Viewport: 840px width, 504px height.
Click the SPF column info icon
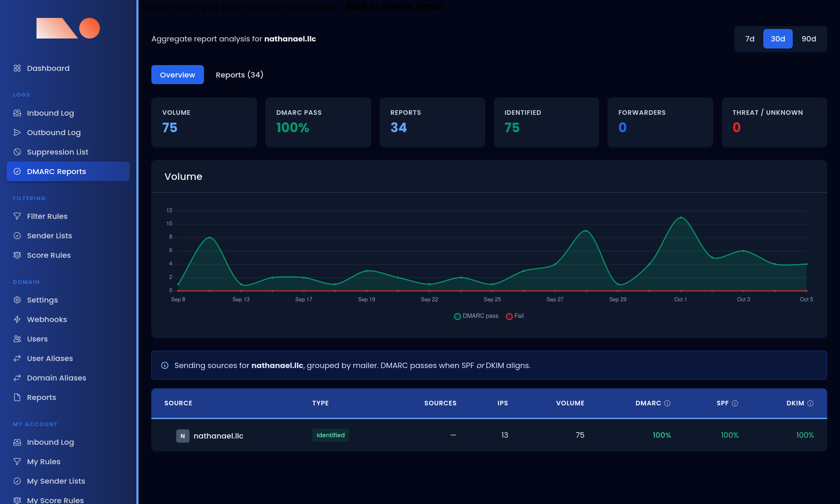tap(735, 403)
